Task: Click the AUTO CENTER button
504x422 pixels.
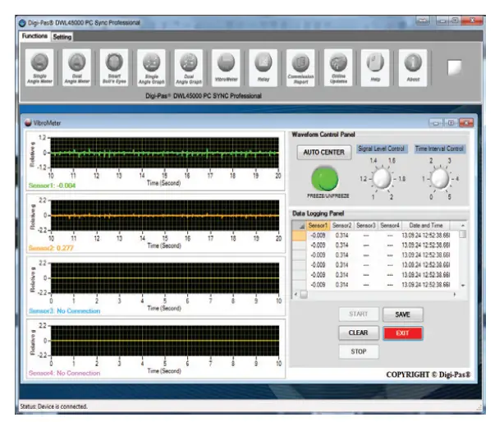Action: (x=323, y=152)
